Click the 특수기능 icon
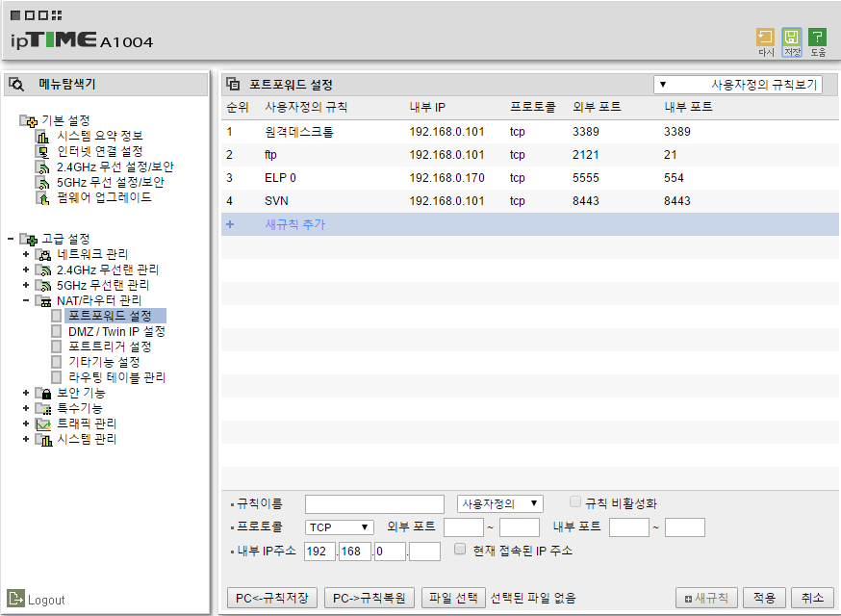Viewport: 841px width, 616px height. [43, 408]
